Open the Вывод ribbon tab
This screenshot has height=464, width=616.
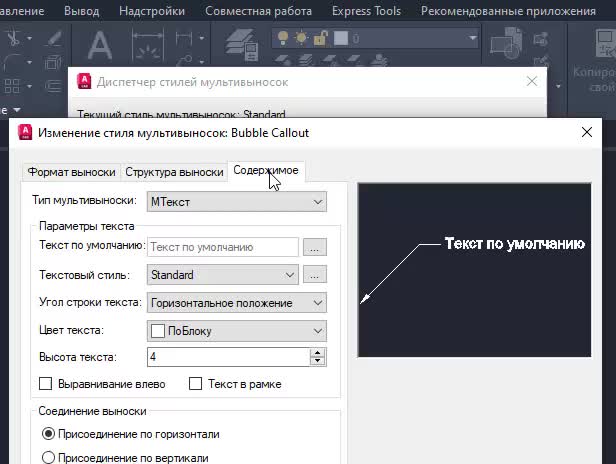coord(82,11)
